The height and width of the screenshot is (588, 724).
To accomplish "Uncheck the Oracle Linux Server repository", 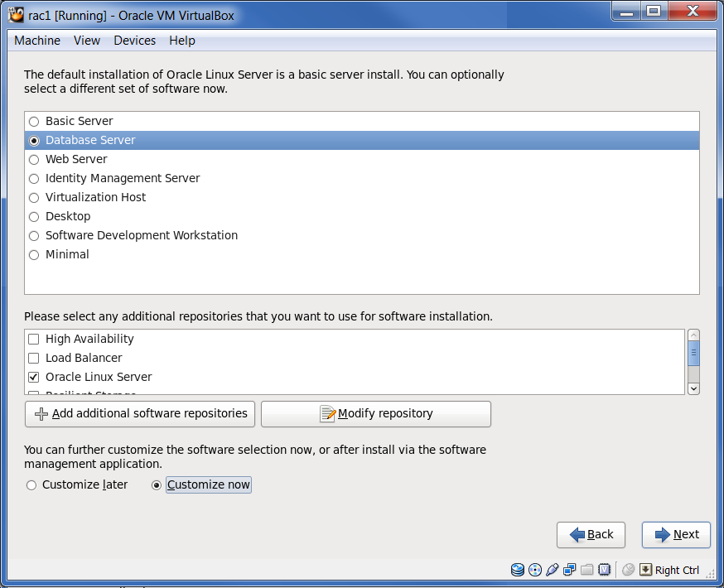I will click(33, 377).
